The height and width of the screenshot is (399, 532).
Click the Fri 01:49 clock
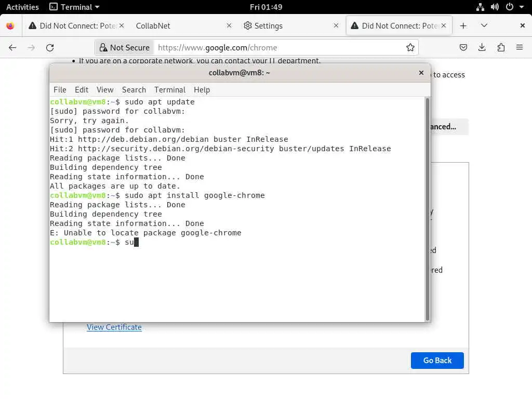pyautogui.click(x=265, y=7)
